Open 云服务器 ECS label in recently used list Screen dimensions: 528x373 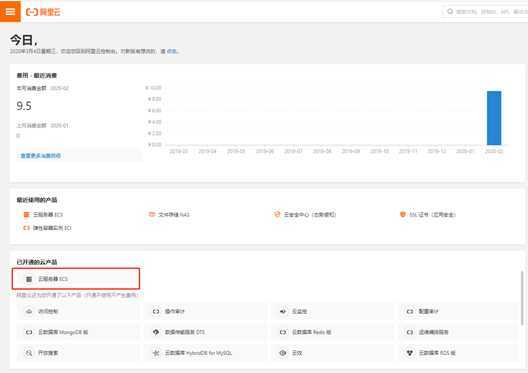(x=48, y=214)
